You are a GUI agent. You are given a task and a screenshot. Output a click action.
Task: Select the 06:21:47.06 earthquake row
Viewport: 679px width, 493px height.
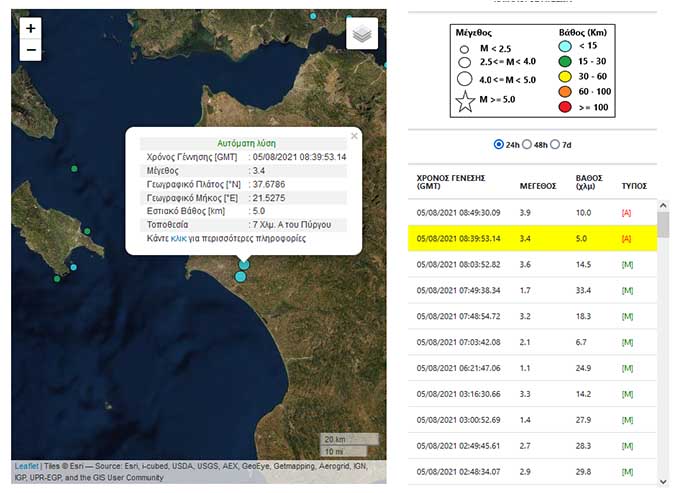coord(532,368)
